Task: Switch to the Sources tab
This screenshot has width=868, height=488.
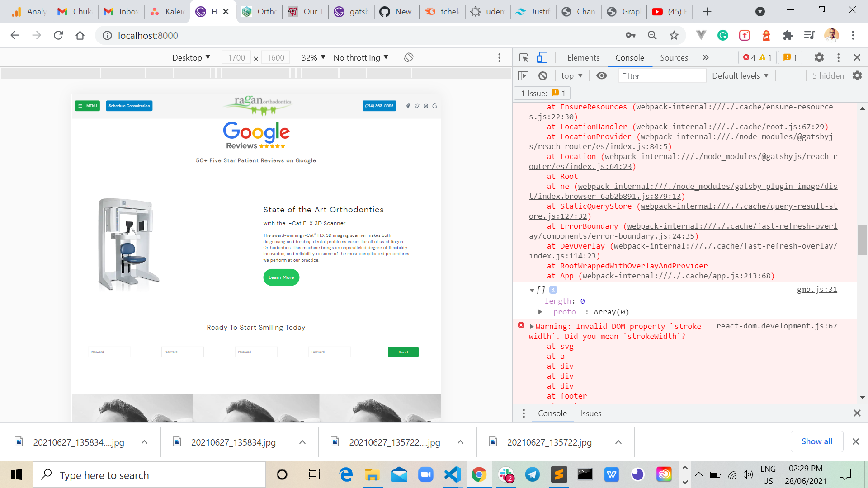Action: pos(674,57)
